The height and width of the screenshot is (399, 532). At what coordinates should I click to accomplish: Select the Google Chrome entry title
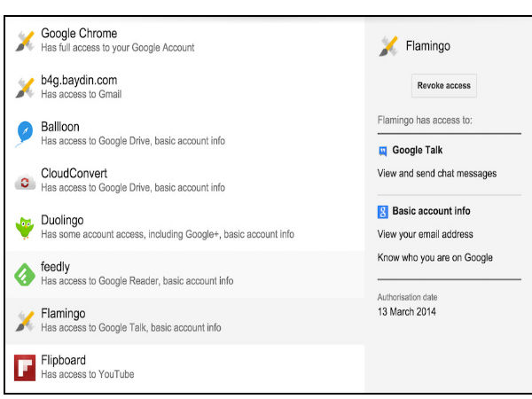click(x=79, y=34)
